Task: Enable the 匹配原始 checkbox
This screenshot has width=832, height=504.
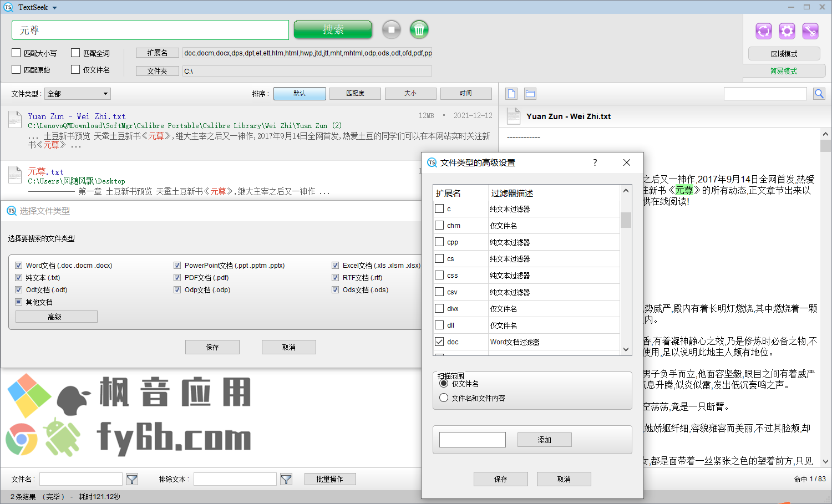Action: pos(16,70)
